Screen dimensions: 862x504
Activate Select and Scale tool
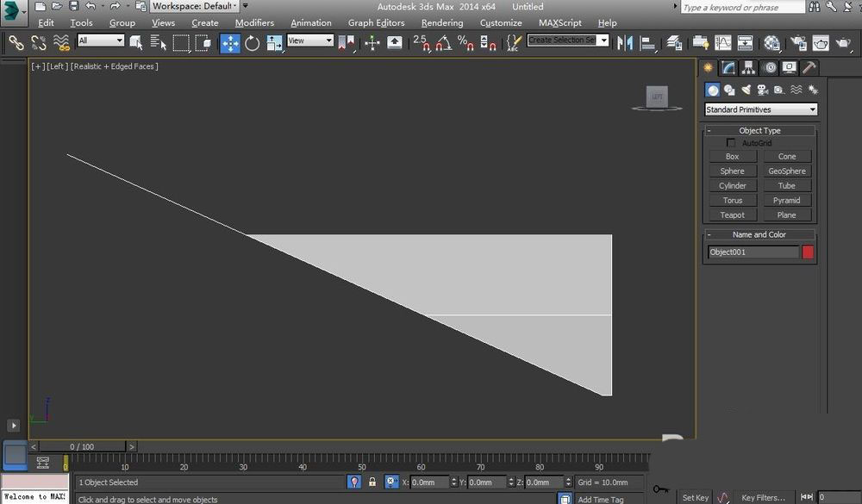click(274, 42)
